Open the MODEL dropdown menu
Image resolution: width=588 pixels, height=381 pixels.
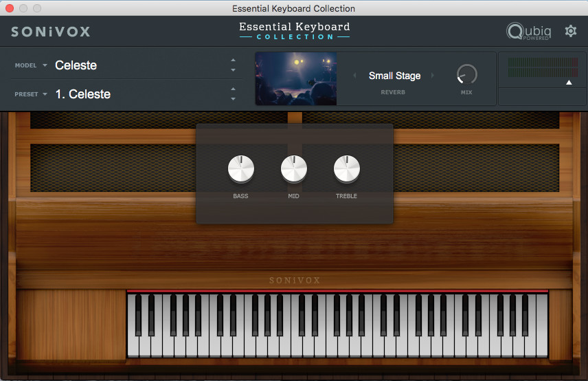point(31,65)
